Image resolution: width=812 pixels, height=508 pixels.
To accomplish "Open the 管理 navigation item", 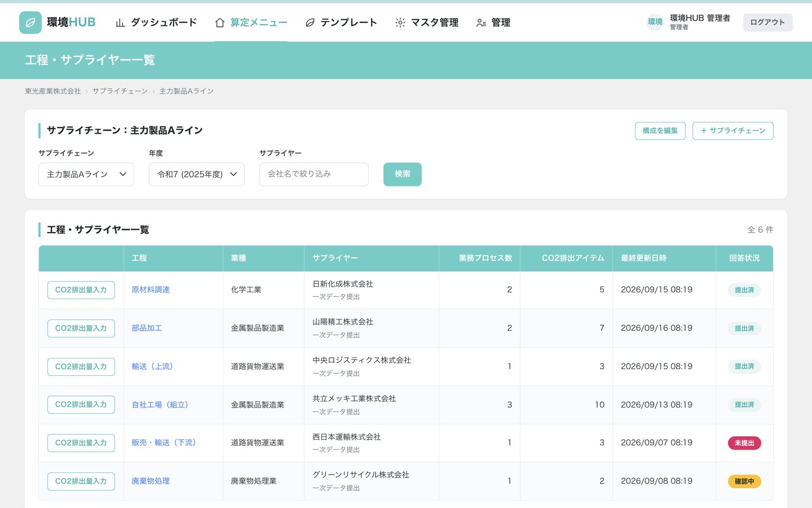I will 493,23.
